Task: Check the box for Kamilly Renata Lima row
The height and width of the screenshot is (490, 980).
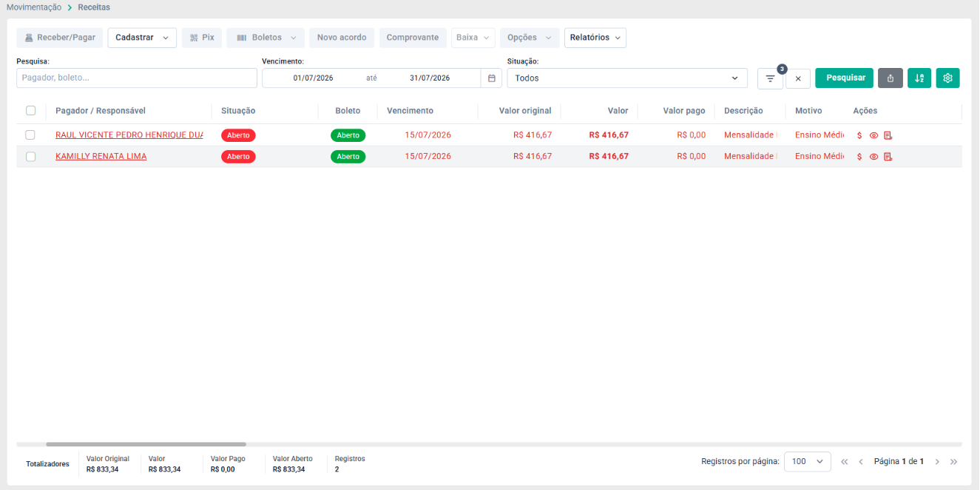Action: click(30, 157)
